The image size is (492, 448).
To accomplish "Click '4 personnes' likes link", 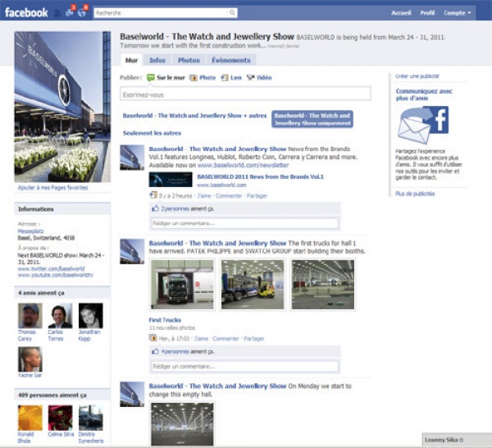I will point(175,351).
